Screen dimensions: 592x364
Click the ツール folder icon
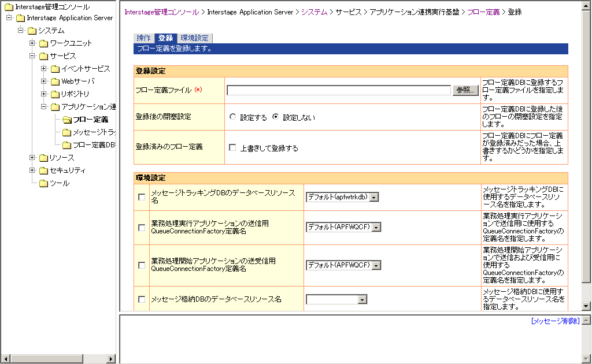click(x=44, y=183)
